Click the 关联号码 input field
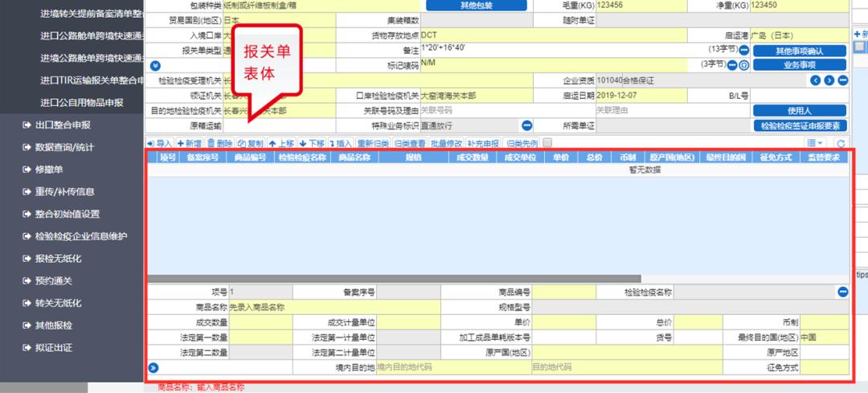Image resolution: width=868 pixels, height=393 pixels. [x=508, y=110]
